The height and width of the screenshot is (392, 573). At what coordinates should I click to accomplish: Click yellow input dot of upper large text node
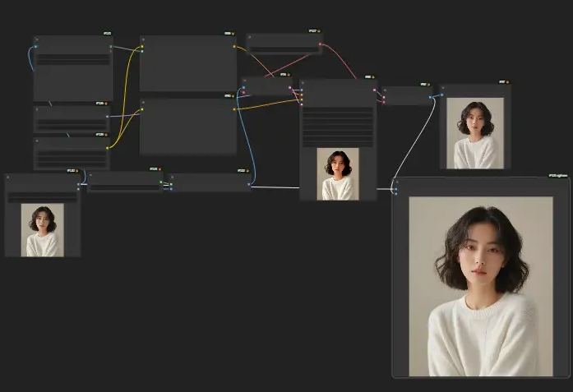(142, 46)
